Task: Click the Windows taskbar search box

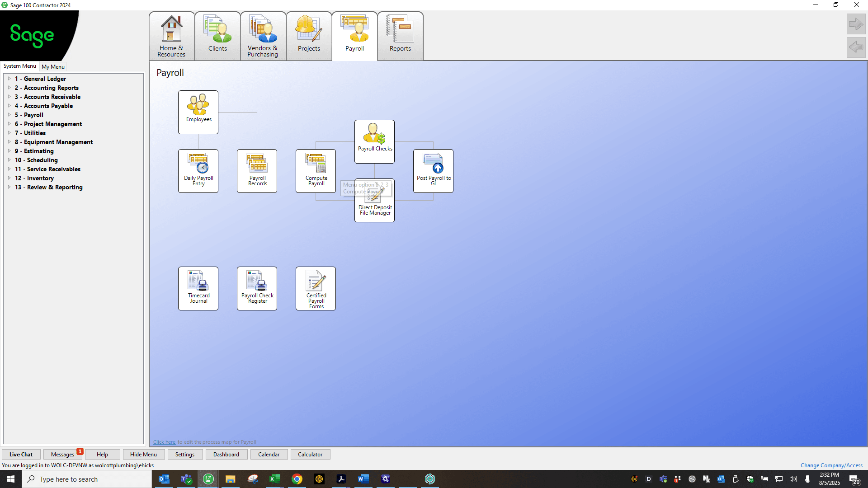Action: [87, 479]
